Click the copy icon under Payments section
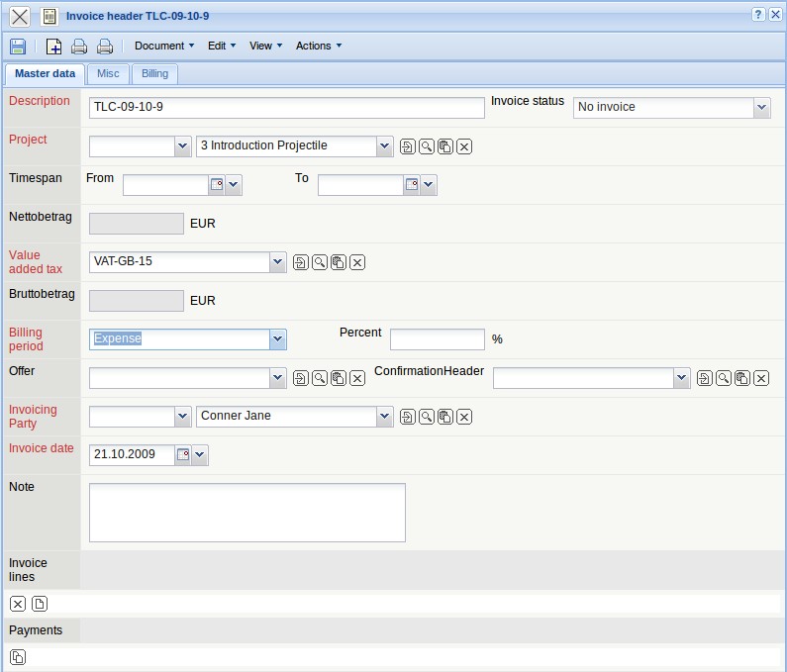The height and width of the screenshot is (672, 787). tap(18, 657)
